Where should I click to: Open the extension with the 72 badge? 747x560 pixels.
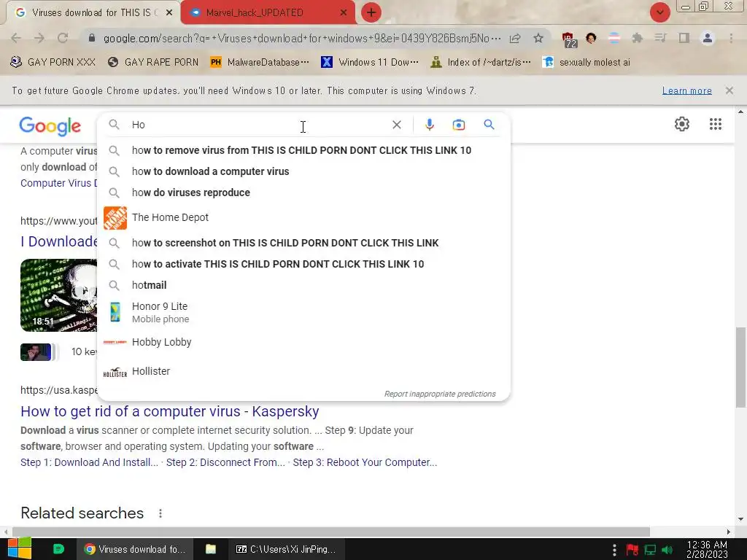(568, 39)
